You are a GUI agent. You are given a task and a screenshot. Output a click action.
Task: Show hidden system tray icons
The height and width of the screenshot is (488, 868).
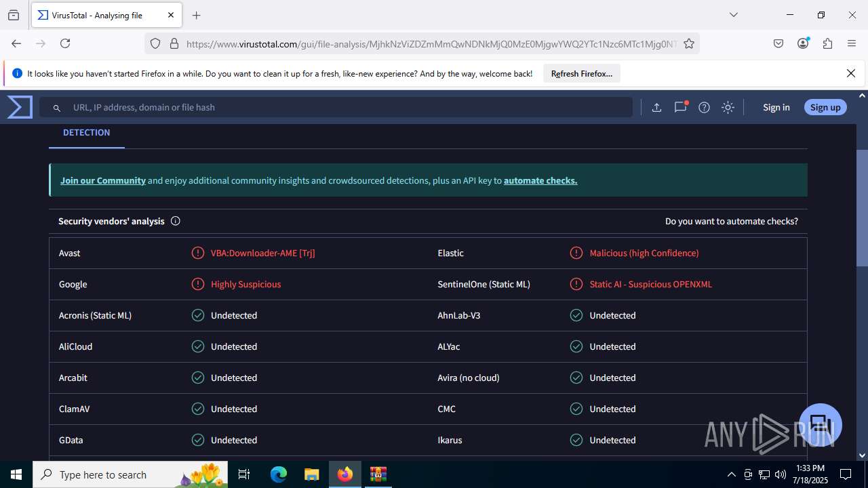click(x=731, y=474)
